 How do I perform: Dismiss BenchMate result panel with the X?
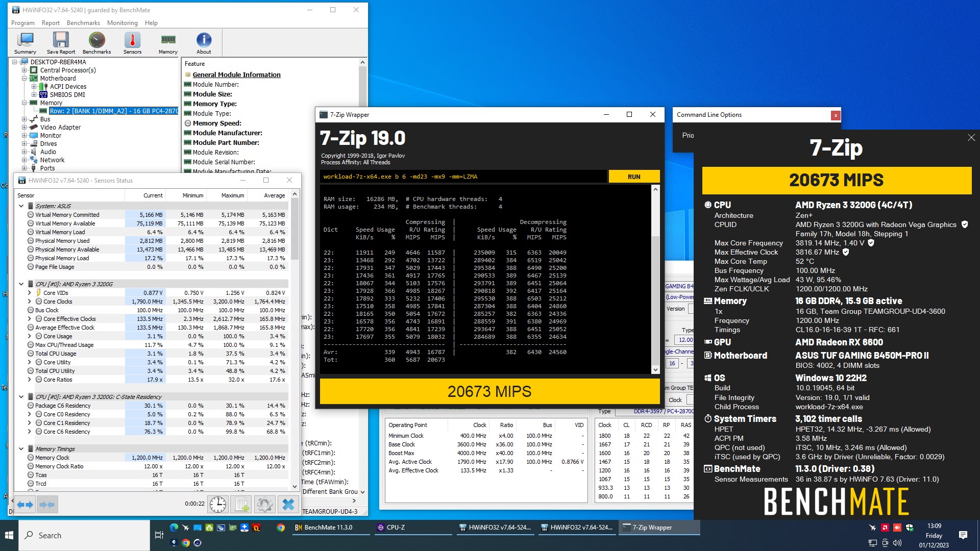[971, 138]
